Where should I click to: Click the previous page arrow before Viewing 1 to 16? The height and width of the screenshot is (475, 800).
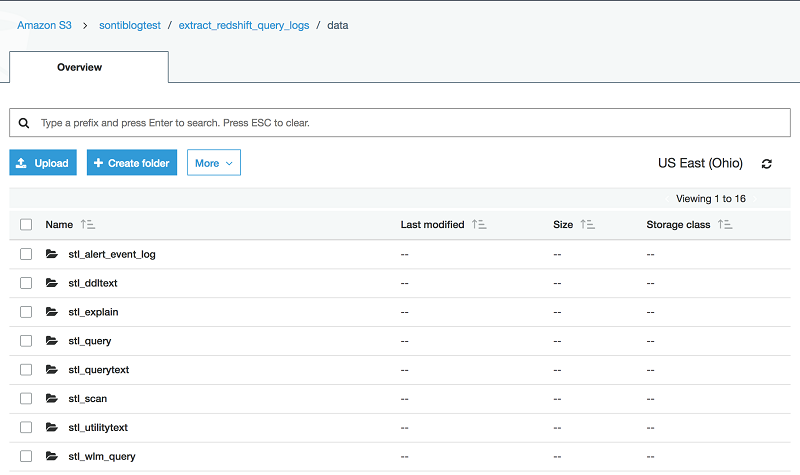[x=667, y=199]
